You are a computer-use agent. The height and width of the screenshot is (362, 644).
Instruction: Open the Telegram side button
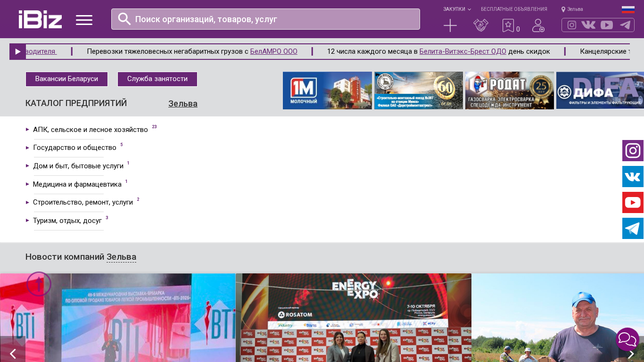633,229
